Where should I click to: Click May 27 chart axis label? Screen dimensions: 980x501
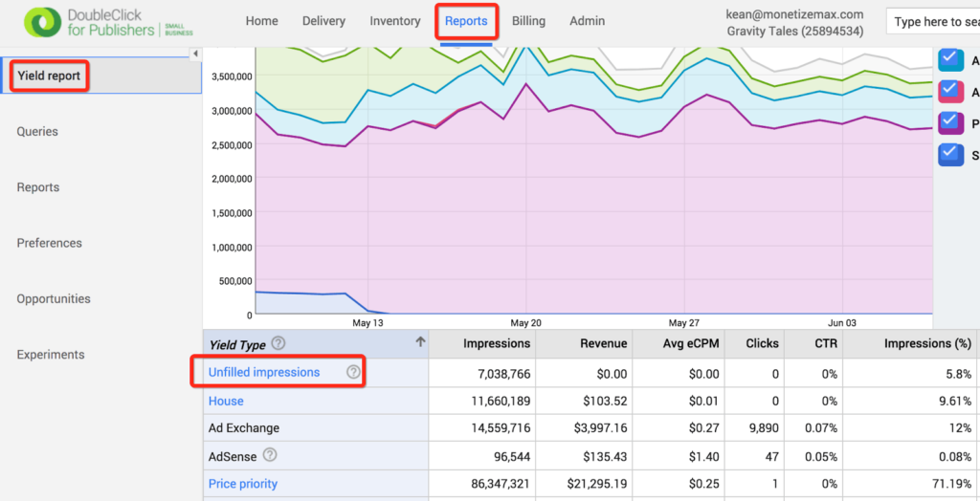684,323
